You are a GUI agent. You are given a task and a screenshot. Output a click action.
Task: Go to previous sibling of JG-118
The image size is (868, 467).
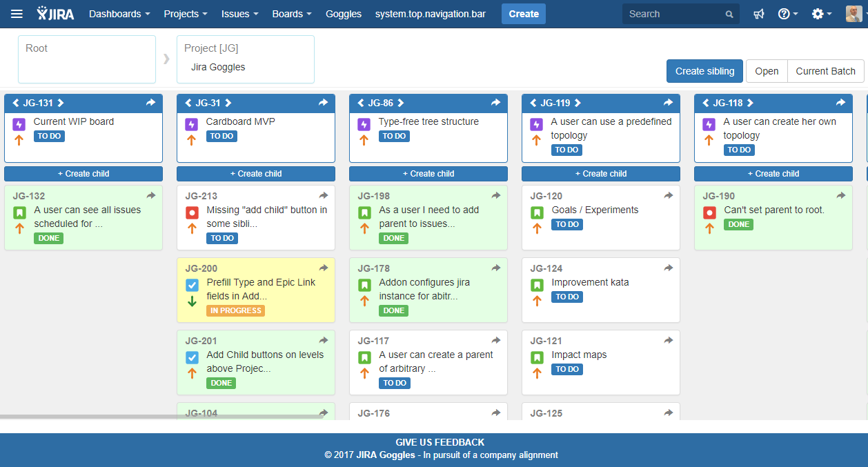point(706,103)
